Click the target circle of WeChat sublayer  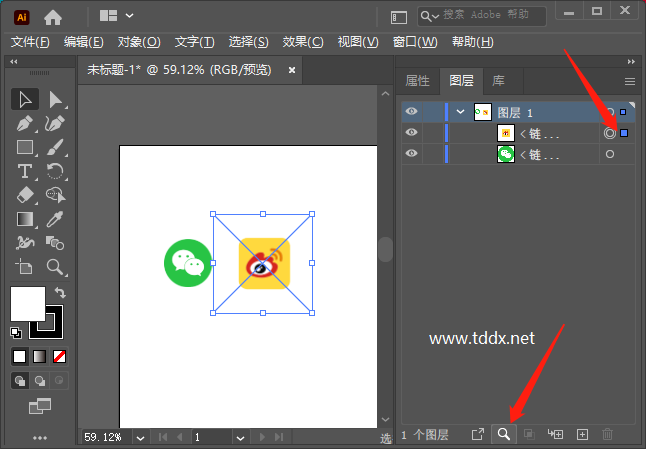610,154
